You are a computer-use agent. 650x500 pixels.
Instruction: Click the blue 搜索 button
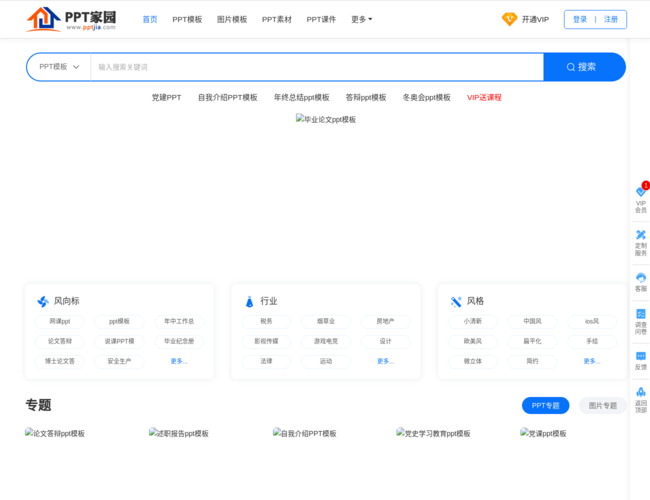click(584, 67)
